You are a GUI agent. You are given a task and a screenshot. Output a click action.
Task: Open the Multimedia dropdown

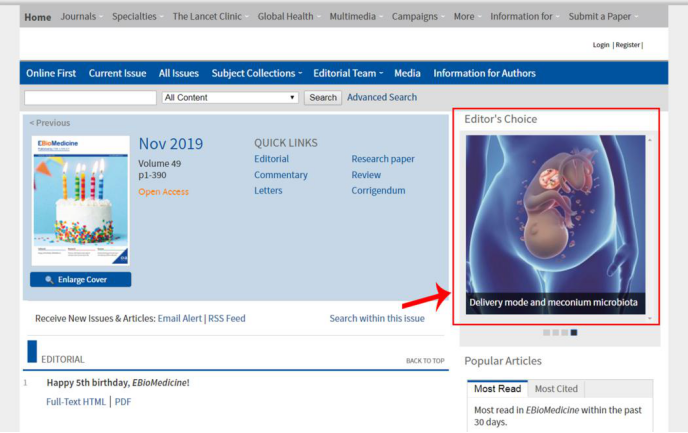(x=356, y=17)
